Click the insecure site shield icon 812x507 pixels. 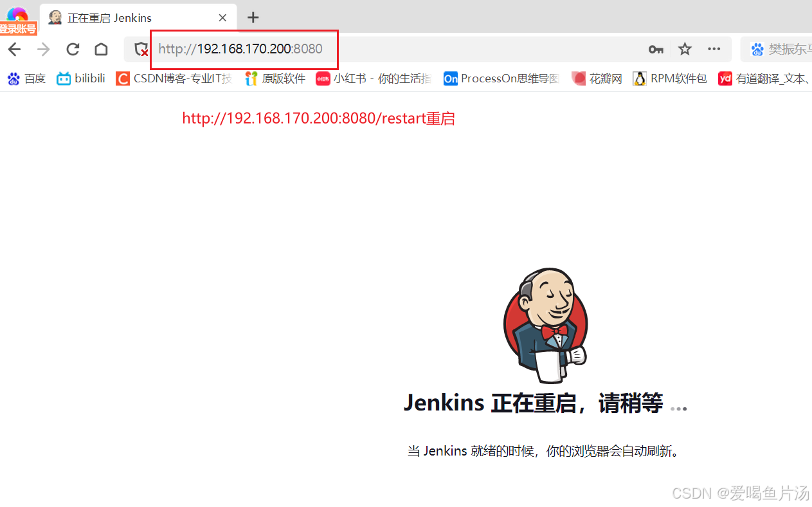[x=141, y=50]
